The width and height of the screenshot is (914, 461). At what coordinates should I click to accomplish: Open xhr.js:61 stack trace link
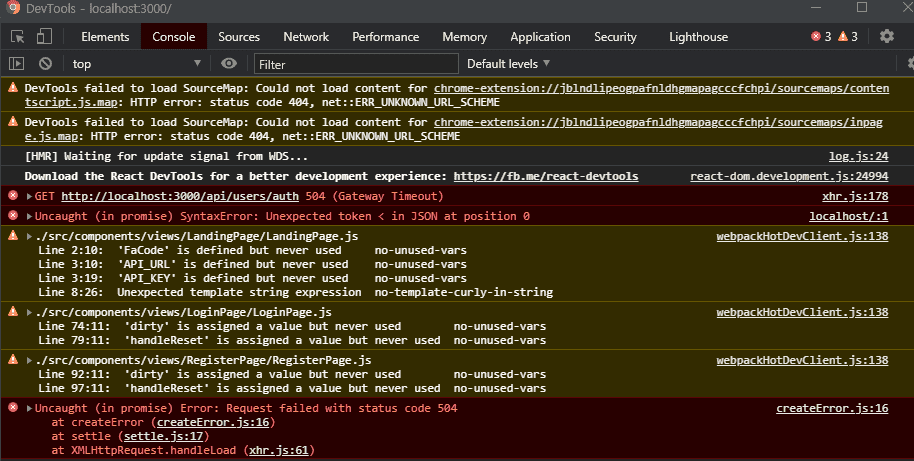(279, 450)
